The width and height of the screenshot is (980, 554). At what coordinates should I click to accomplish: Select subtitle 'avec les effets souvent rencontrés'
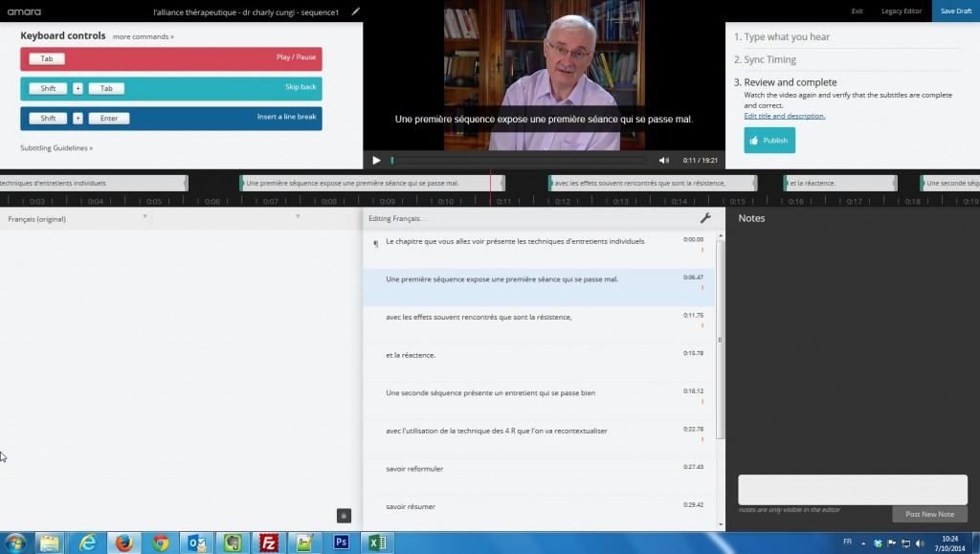point(539,324)
